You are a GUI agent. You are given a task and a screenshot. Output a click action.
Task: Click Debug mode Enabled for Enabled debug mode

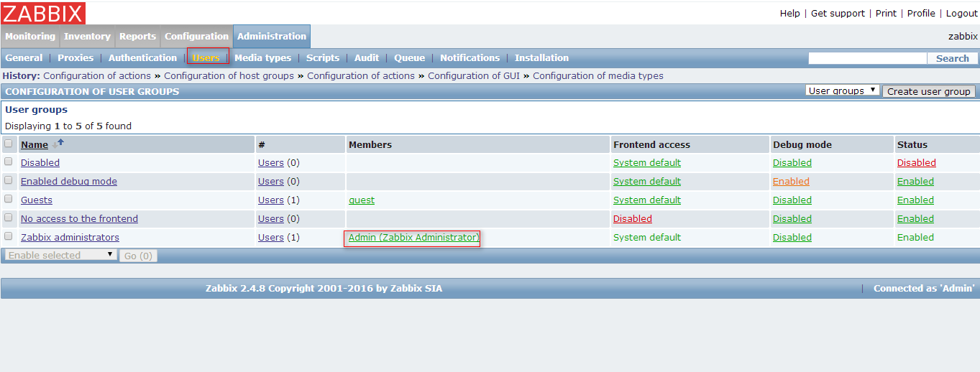(791, 182)
